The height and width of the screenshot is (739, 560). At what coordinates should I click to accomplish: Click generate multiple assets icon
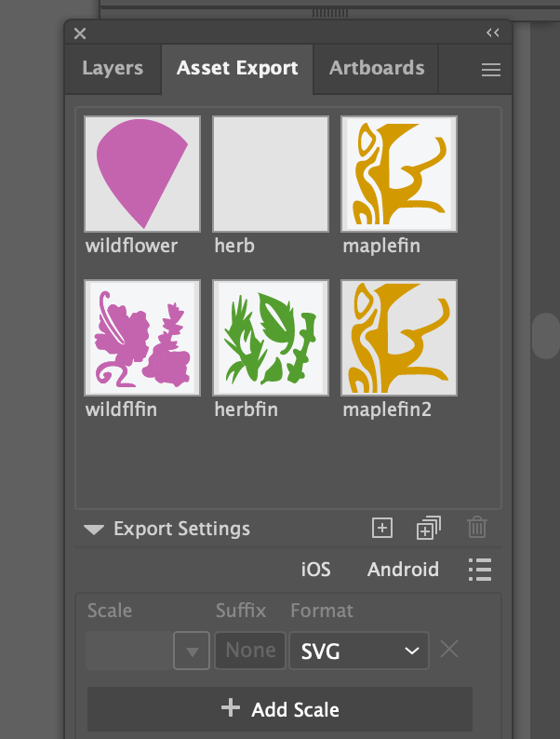point(429,528)
